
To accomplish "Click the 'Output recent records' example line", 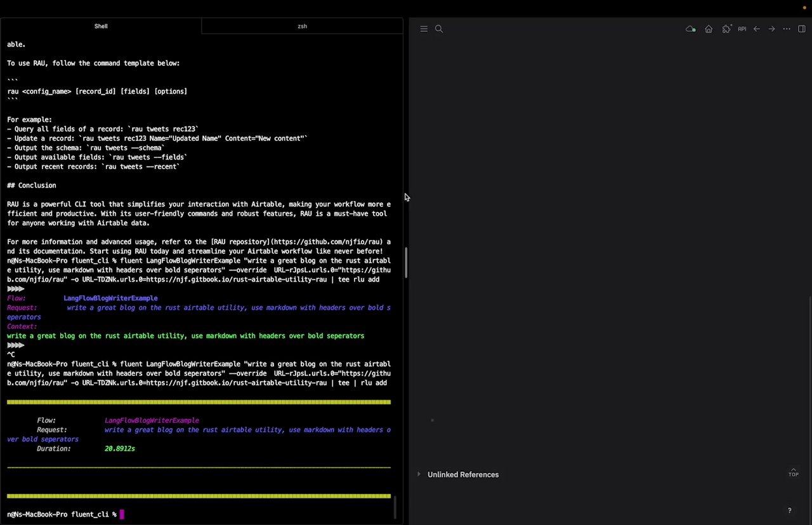I will [x=93, y=167].
